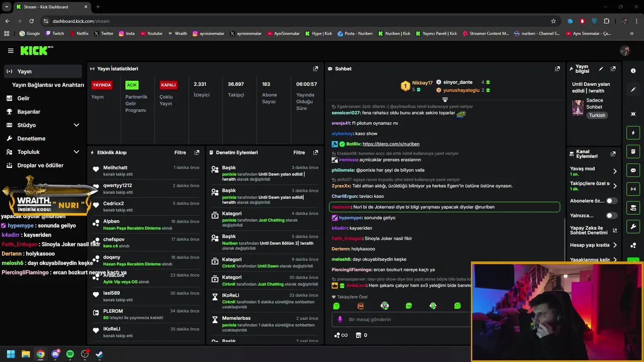Click the chat bubble icon in right sidebar
Screen dimensions: 644x362
[x=633, y=170]
